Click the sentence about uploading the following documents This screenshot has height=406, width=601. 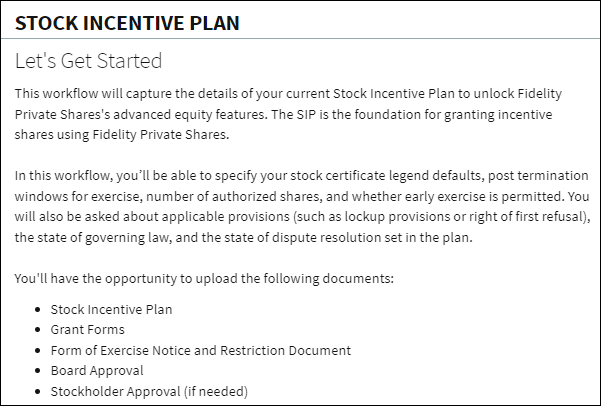pos(204,278)
